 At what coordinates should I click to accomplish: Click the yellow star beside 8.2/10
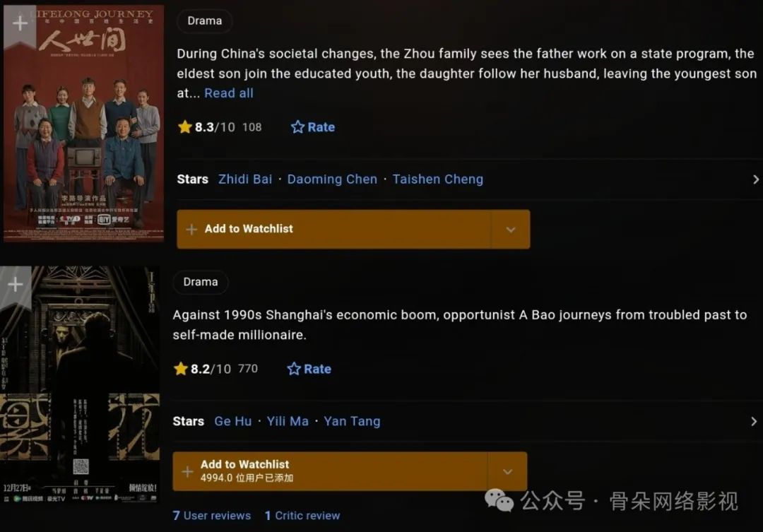coord(181,369)
